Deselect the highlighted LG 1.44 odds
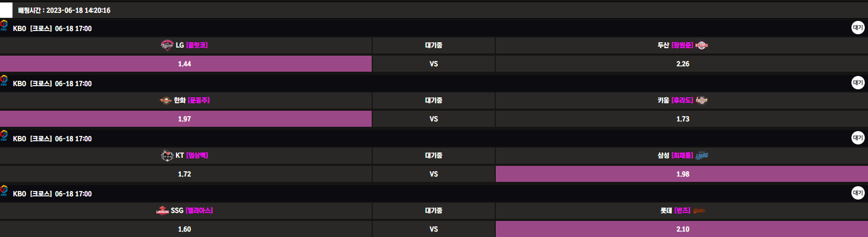 point(185,64)
